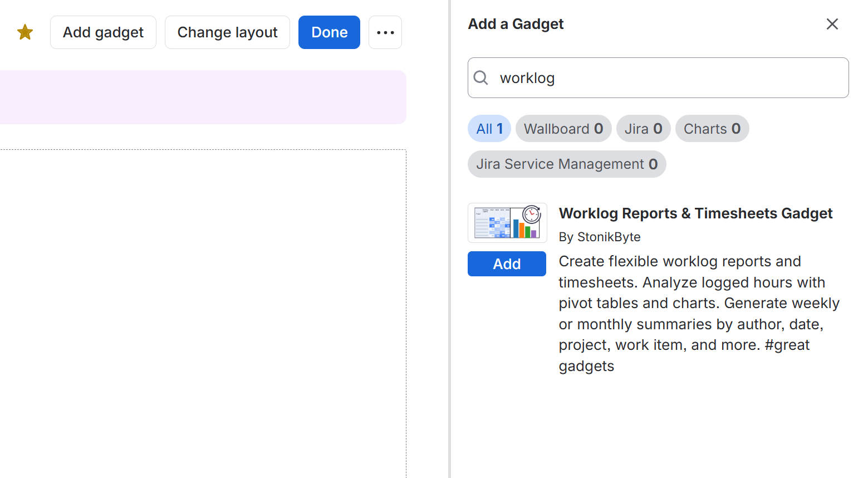Filter gadgets by Wallboard category
The image size is (868, 478).
point(563,129)
